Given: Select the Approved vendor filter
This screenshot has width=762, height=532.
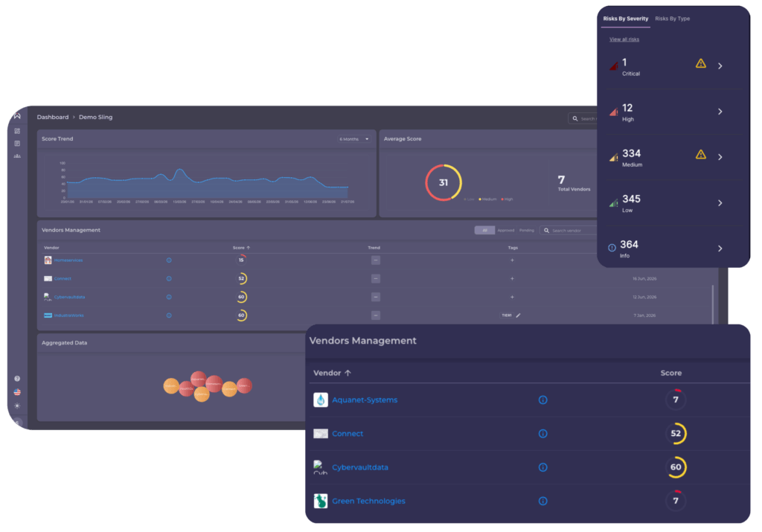Looking at the screenshot, I should coord(505,231).
